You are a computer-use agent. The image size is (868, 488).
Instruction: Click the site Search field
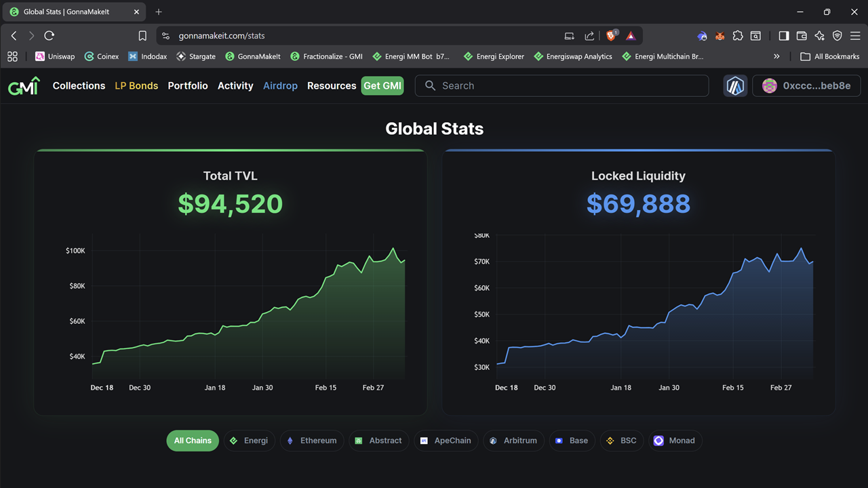(561, 86)
